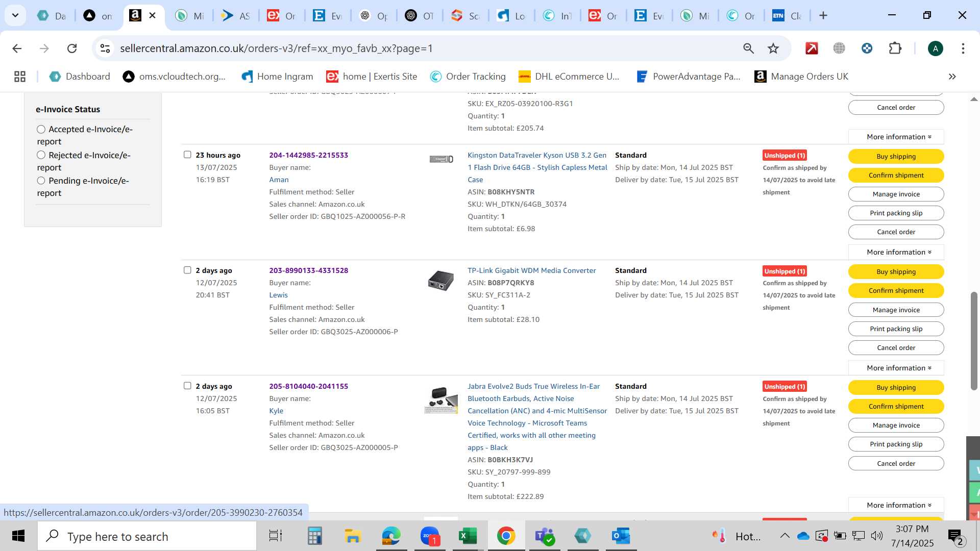This screenshot has width=980, height=551.
Task: Select Rejected e-Invoice/e-report filter
Action: [x=41, y=155]
